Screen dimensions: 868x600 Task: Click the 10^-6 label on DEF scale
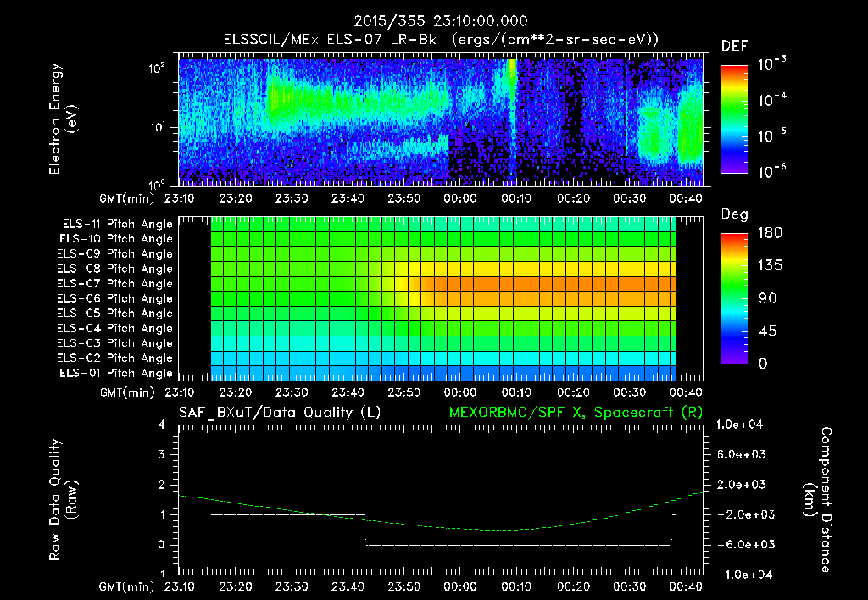(771, 170)
